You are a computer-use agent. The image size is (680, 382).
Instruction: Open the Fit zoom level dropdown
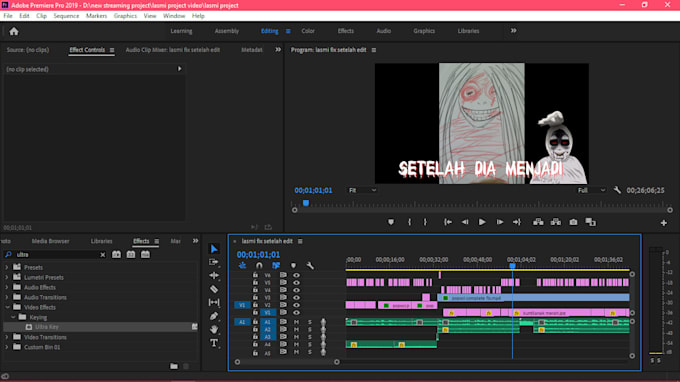[363, 190]
